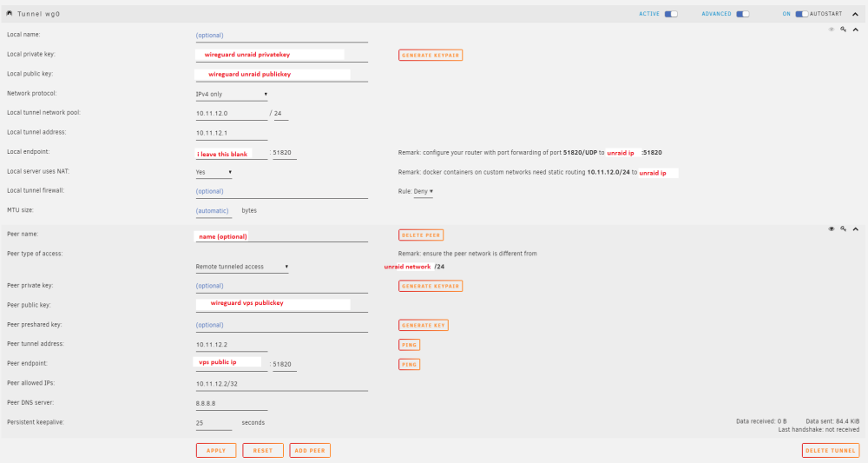Click the Peer preshared key field
This screenshot has width=868, height=463.
281,326
